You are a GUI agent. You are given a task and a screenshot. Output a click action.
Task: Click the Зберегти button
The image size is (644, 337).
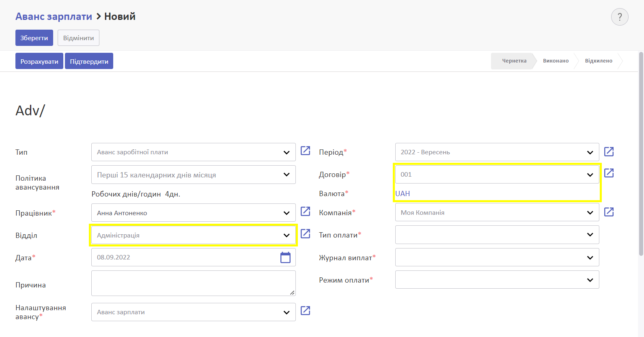point(34,38)
